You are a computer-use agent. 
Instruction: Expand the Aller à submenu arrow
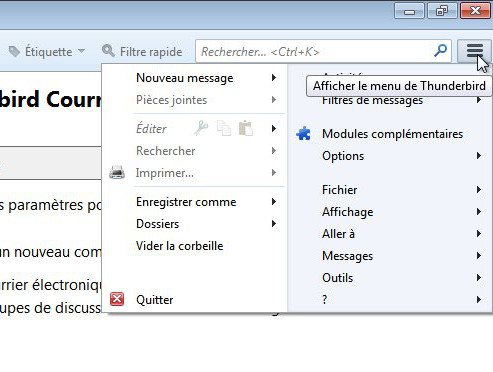[479, 234]
